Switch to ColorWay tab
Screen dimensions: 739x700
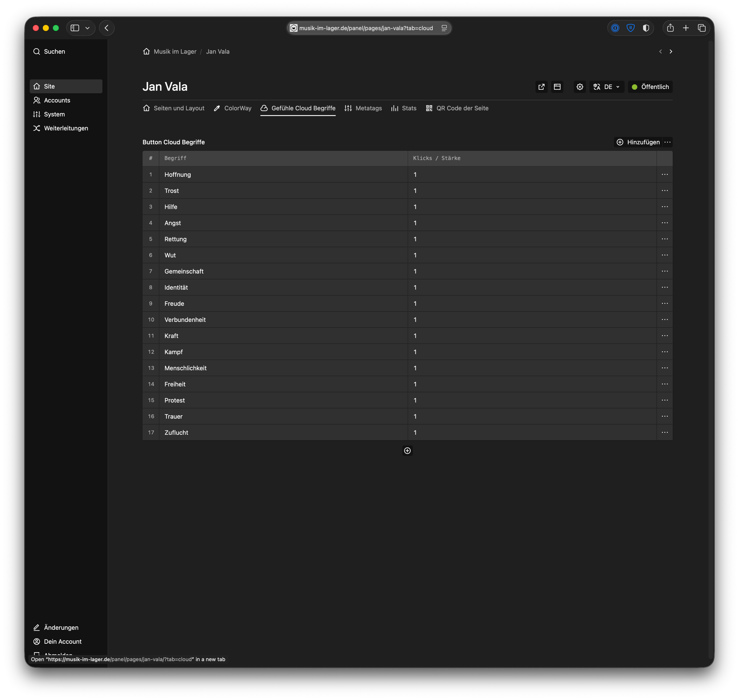click(x=232, y=108)
